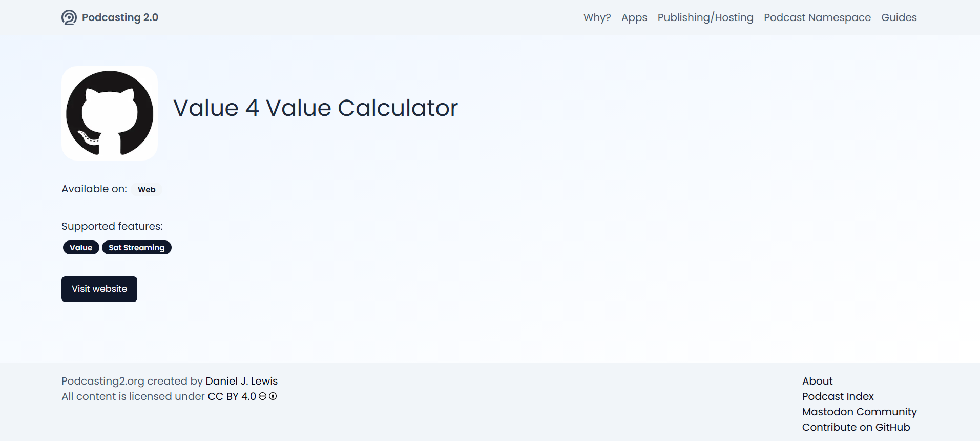Click the attribution BY icon in footer

pos(273,396)
